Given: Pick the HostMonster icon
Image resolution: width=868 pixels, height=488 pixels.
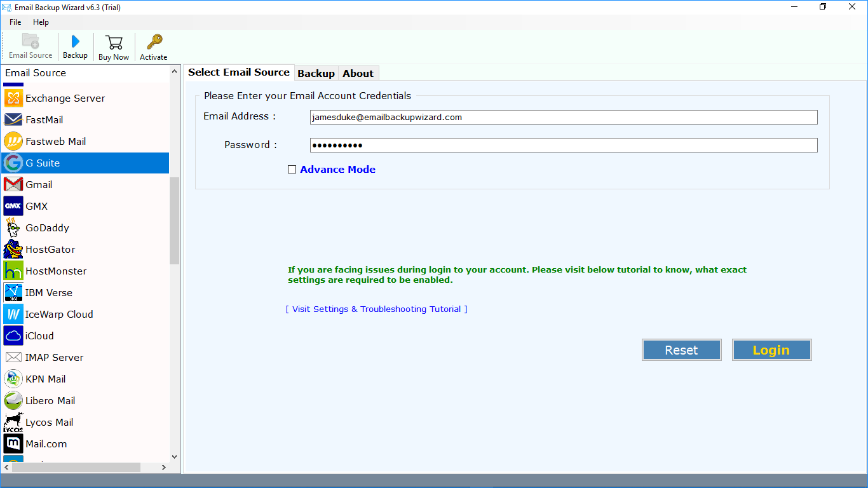Looking at the screenshot, I should pyautogui.click(x=13, y=271).
